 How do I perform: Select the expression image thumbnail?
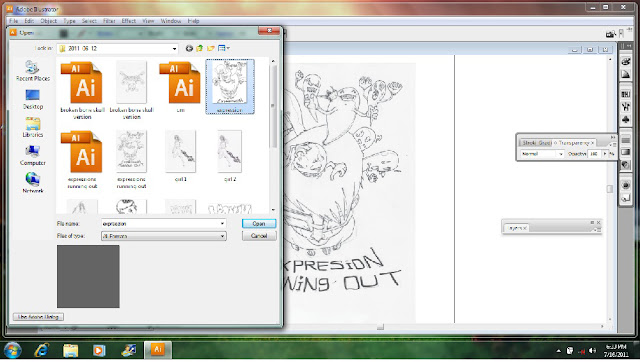pos(230,87)
